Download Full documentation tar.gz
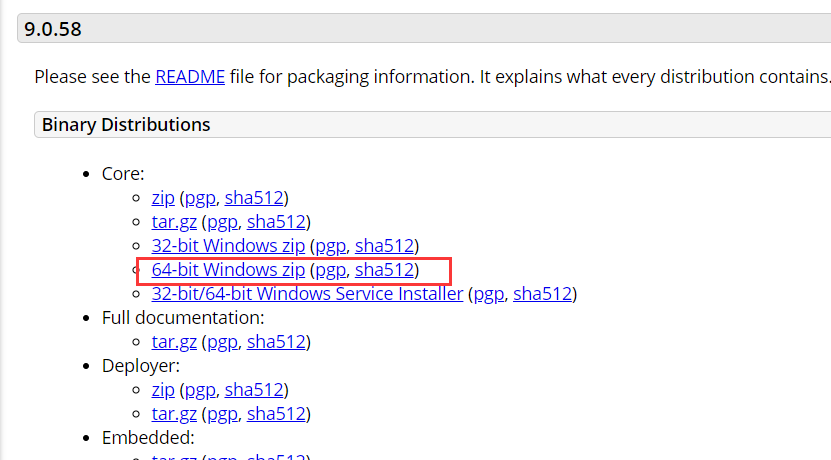 click(x=174, y=342)
